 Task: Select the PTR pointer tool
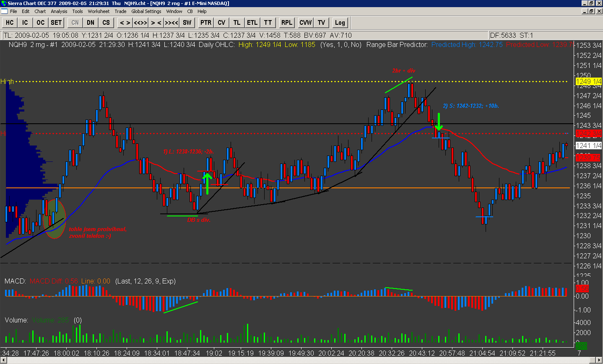[206, 23]
